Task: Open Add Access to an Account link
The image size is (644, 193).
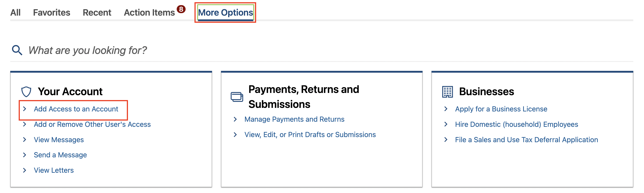Action: click(x=76, y=109)
